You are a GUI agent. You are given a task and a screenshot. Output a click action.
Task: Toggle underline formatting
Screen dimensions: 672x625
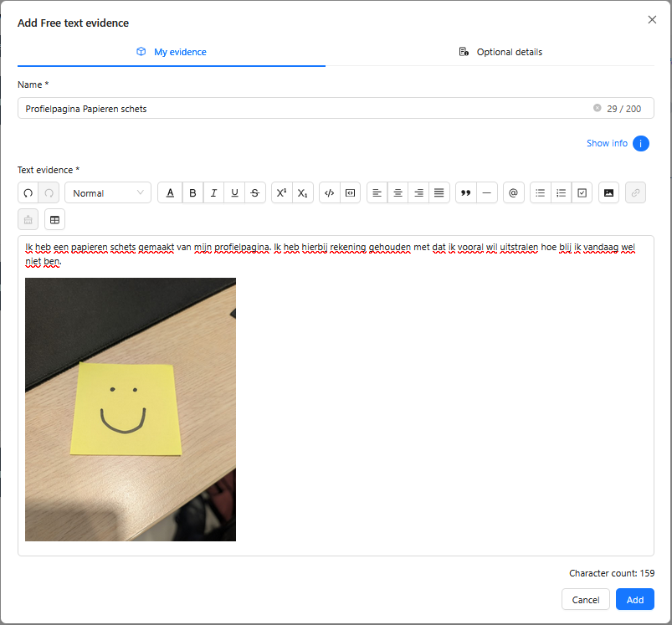(x=234, y=192)
